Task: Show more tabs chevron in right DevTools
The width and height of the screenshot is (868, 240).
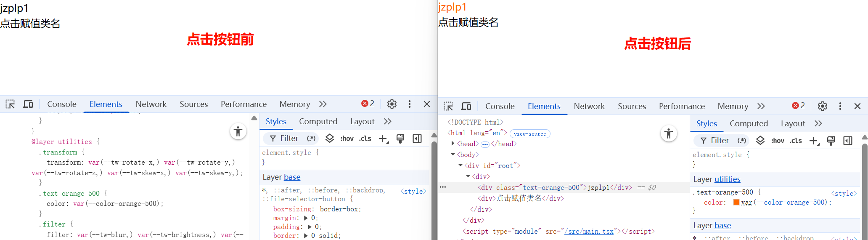Action: (x=761, y=106)
